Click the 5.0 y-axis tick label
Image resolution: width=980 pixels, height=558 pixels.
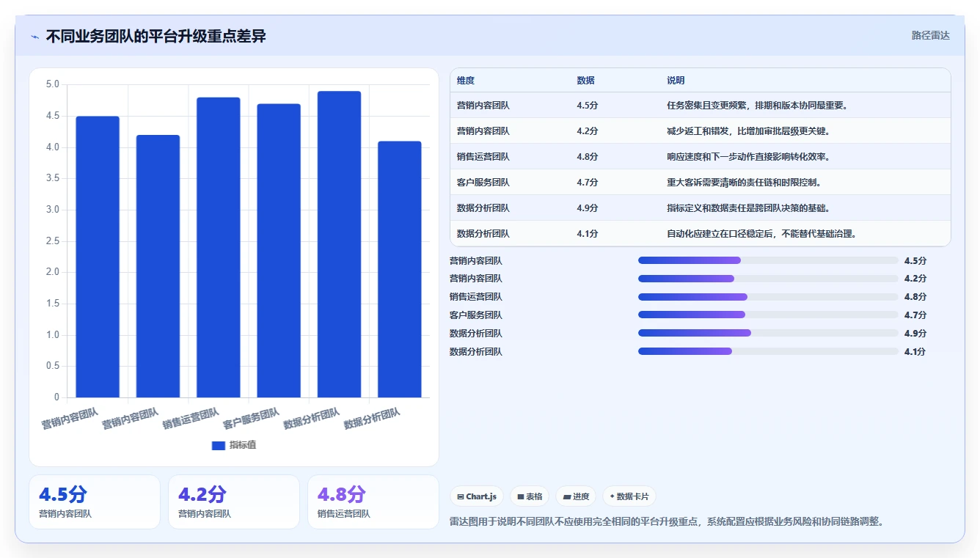pyautogui.click(x=52, y=84)
